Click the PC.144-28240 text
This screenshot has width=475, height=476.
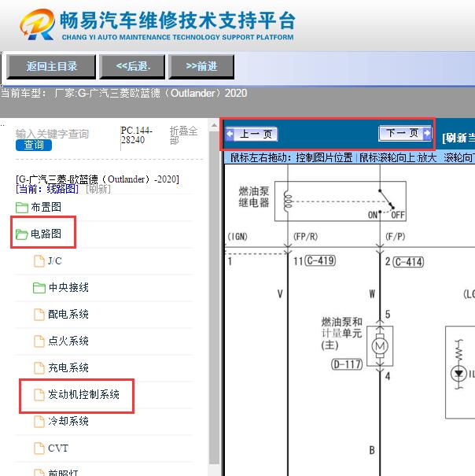coord(136,135)
